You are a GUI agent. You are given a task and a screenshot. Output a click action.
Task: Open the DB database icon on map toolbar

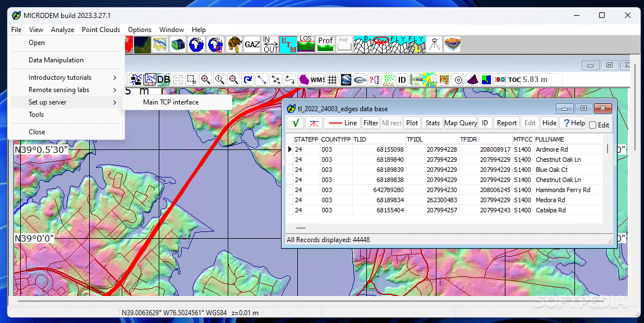pyautogui.click(x=163, y=79)
